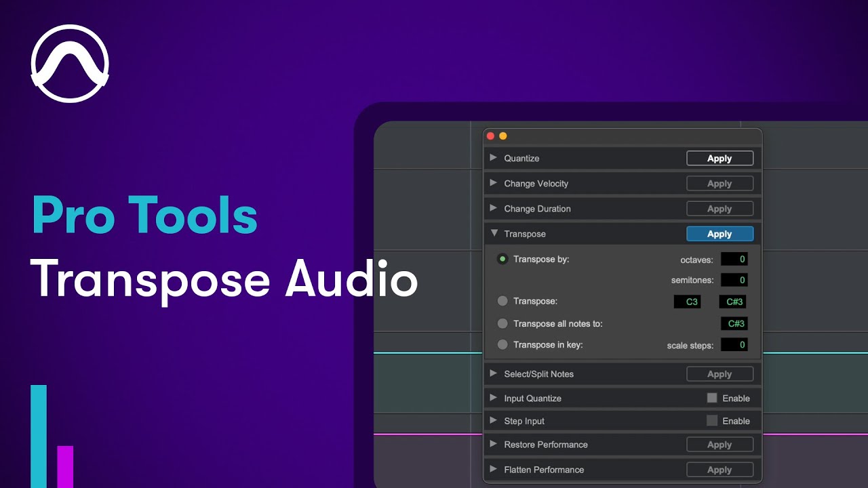This screenshot has width=868, height=488.
Task: Click the 'Transpose' section header label
Action: (x=525, y=233)
